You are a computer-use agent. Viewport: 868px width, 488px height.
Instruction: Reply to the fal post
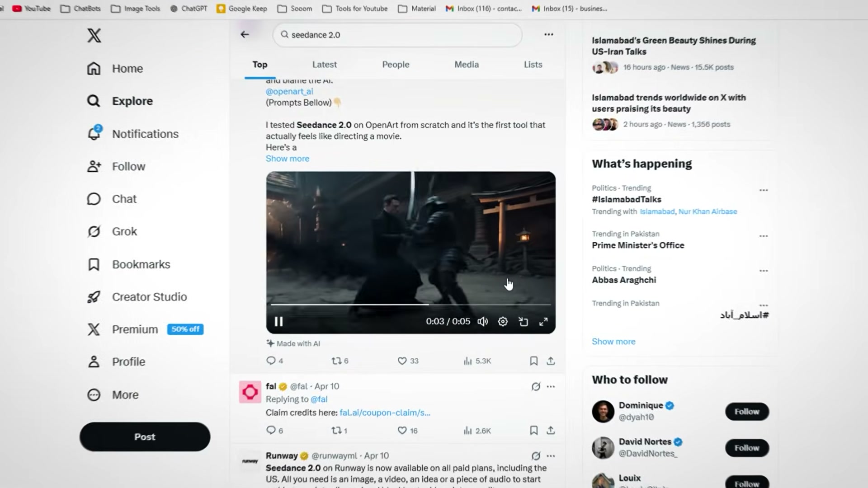coord(274,430)
